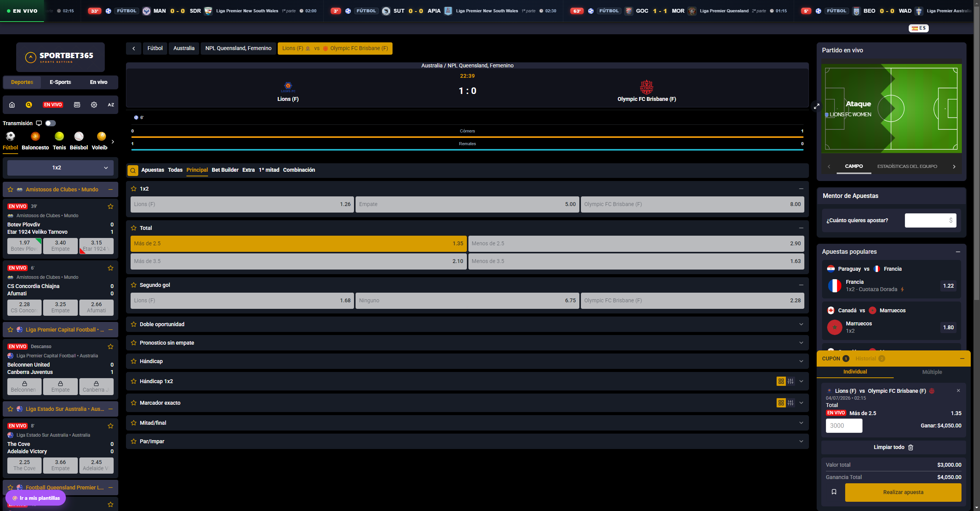Favorite the 1x2 market star

[x=134, y=189]
